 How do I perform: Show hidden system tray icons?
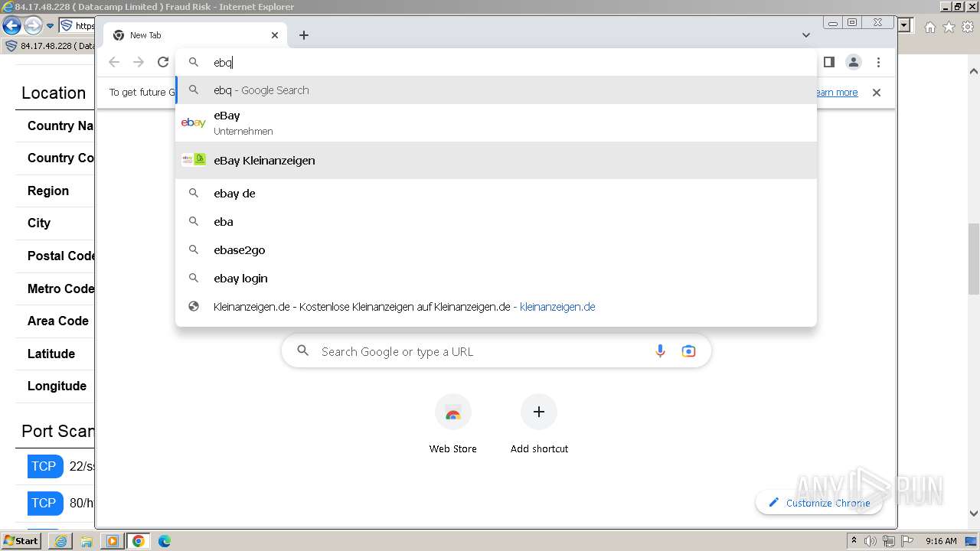click(854, 541)
